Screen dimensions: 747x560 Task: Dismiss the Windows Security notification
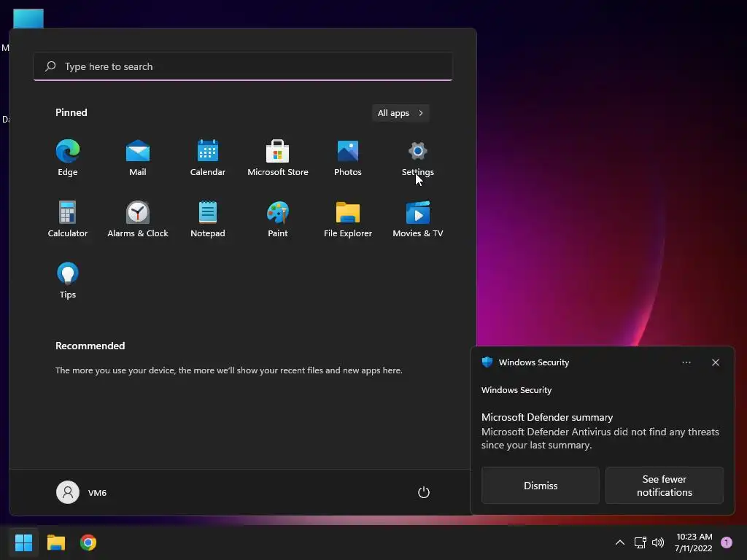pos(541,485)
